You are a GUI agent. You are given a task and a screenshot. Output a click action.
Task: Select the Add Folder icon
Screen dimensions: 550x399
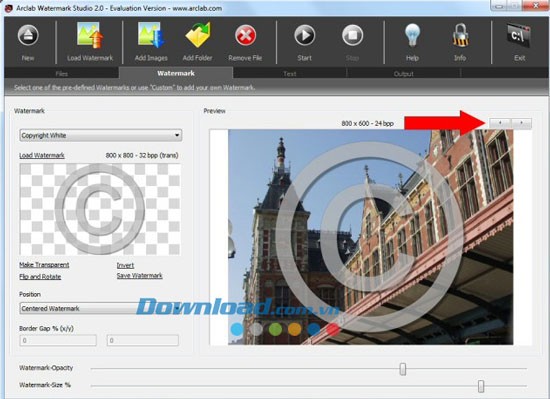point(197,35)
